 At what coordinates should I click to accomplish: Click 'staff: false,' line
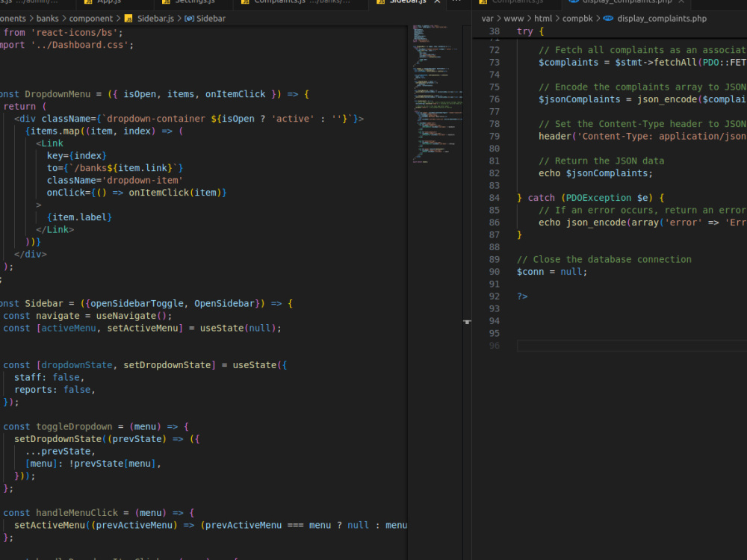(49, 378)
